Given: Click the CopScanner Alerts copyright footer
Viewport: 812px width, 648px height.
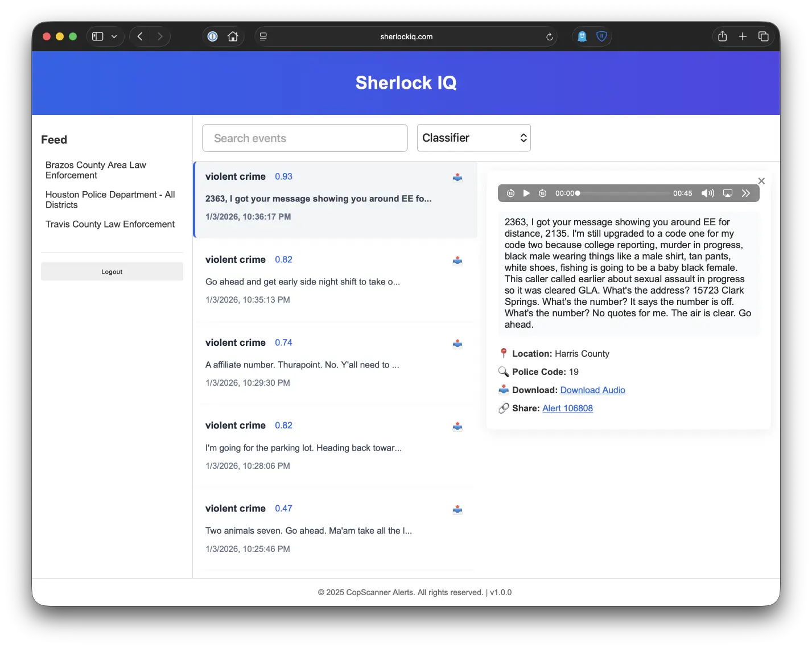Looking at the screenshot, I should click(x=415, y=592).
